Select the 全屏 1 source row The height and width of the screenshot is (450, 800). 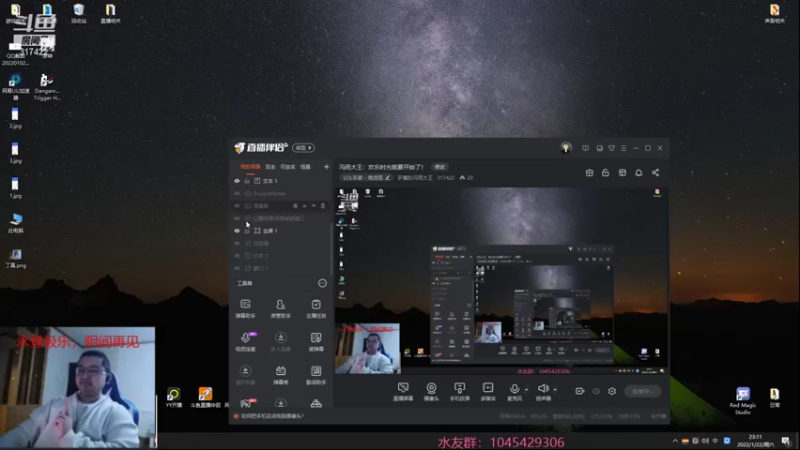pos(281,231)
